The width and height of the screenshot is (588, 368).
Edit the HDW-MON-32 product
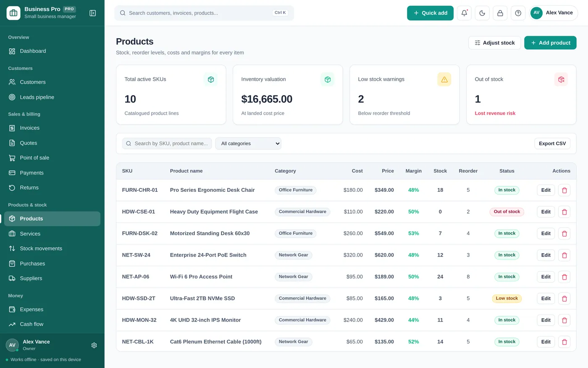[x=546, y=320]
